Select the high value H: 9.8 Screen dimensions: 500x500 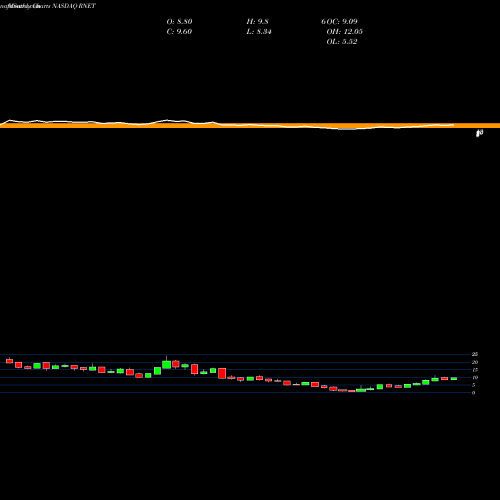pyautogui.click(x=257, y=22)
